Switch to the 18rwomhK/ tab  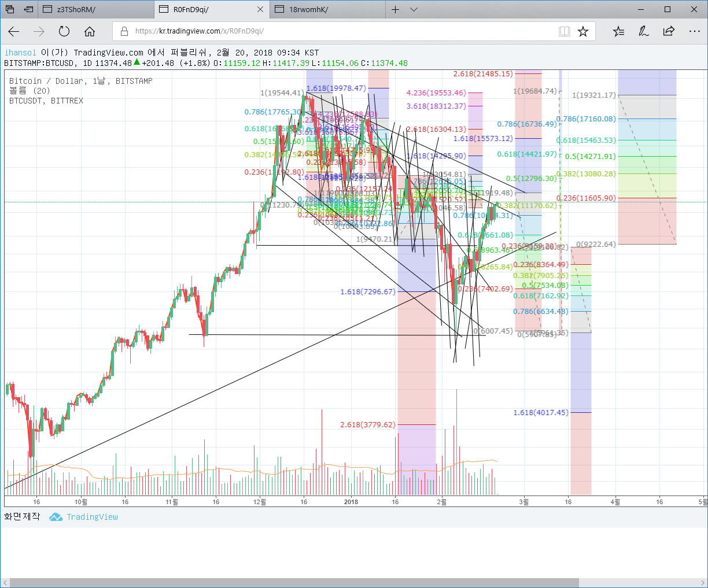pyautogui.click(x=328, y=9)
